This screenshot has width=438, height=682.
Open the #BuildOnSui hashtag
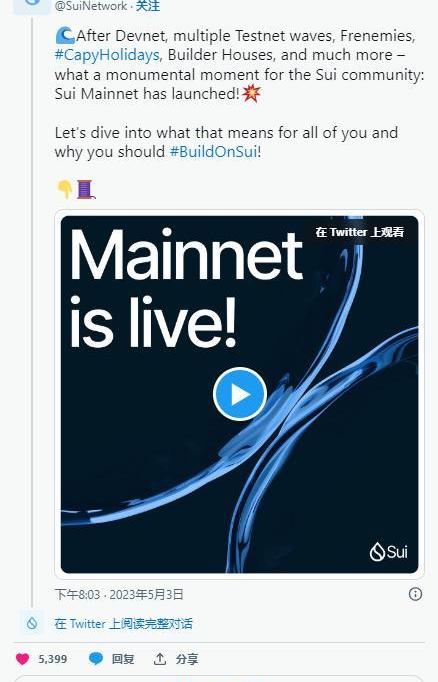tap(214, 152)
